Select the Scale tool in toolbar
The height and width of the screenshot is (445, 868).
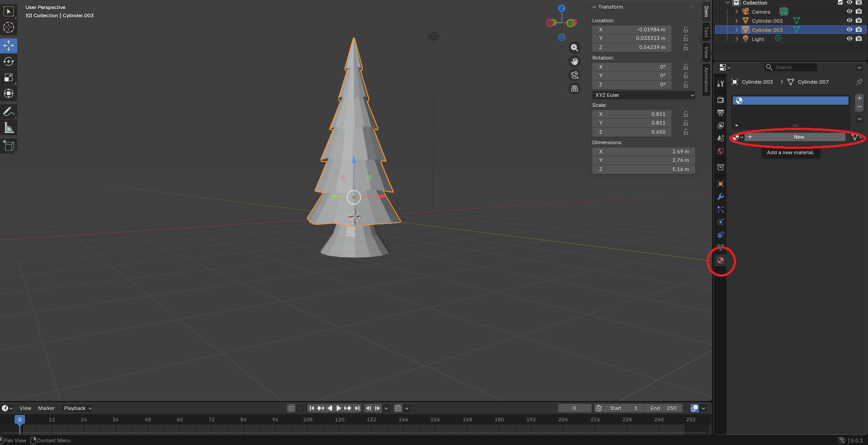[9, 77]
